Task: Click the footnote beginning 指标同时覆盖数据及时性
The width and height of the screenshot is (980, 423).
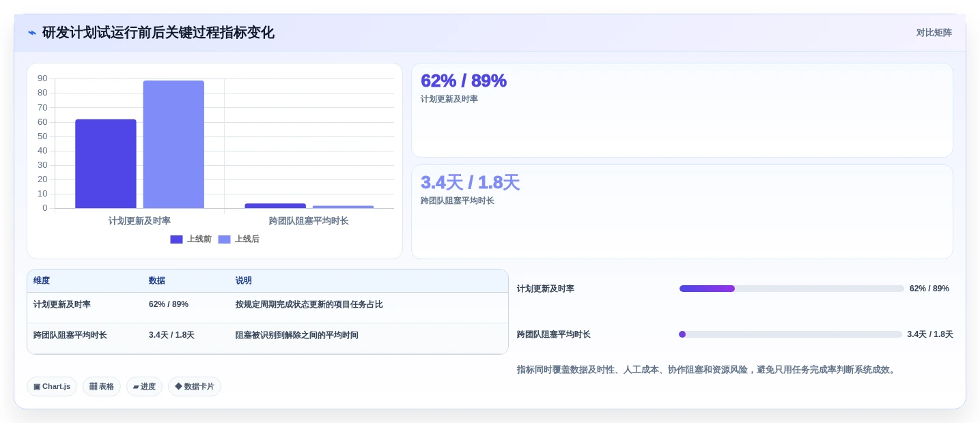Action: coord(708,370)
